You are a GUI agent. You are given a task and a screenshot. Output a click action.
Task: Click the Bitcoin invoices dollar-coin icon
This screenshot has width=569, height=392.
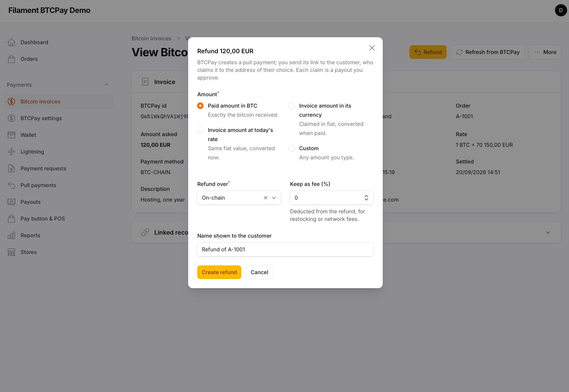[x=11, y=102]
